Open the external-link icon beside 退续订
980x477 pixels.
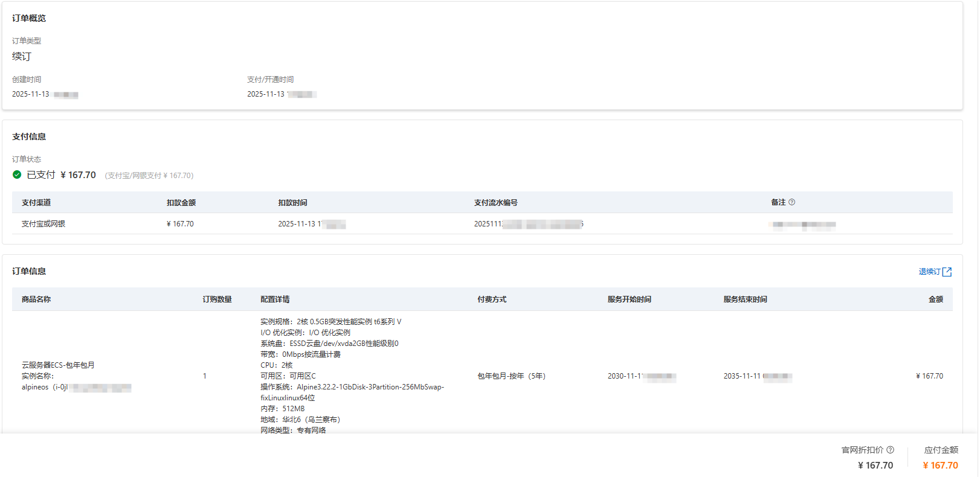(947, 272)
